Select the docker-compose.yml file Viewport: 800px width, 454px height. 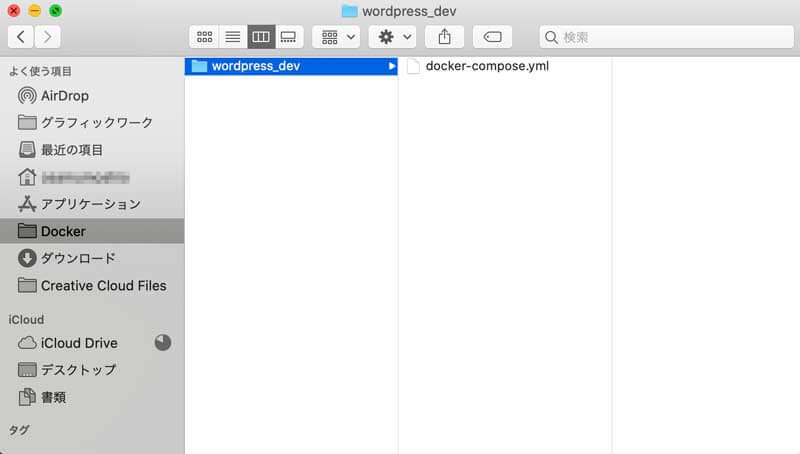pos(486,67)
